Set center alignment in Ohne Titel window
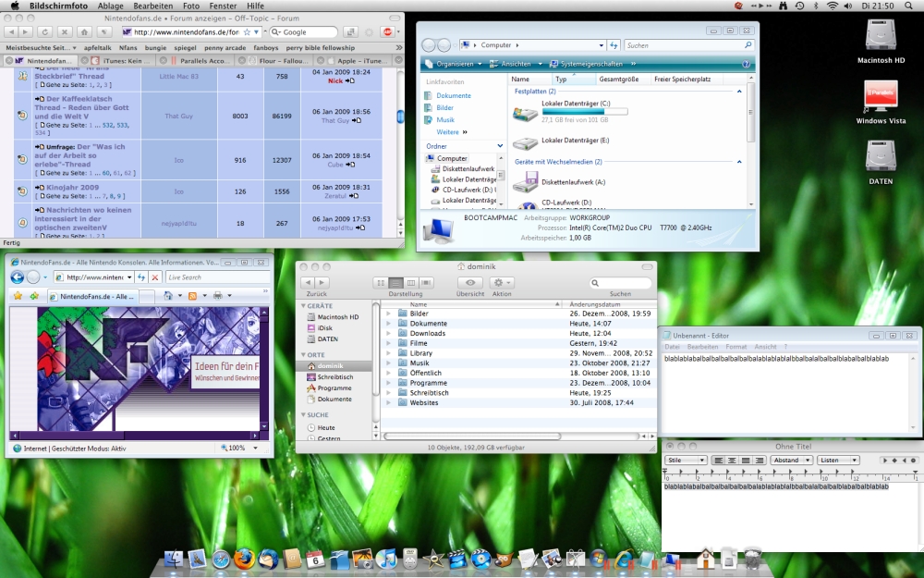Image resolution: width=924 pixels, height=578 pixels. 732,460
